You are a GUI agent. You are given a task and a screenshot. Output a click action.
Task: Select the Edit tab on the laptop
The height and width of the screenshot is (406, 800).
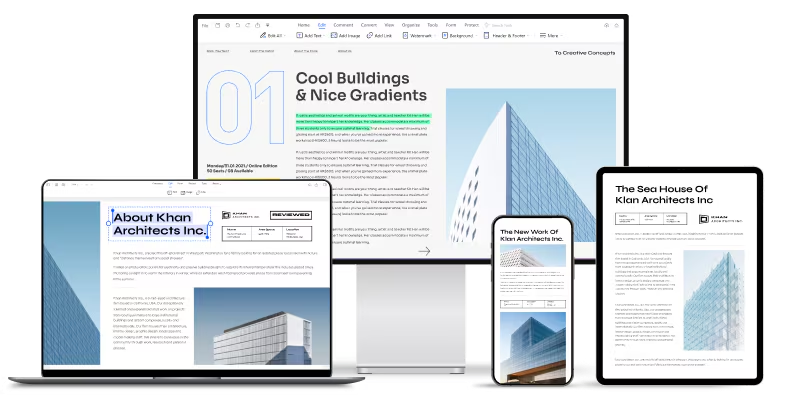[170, 184]
